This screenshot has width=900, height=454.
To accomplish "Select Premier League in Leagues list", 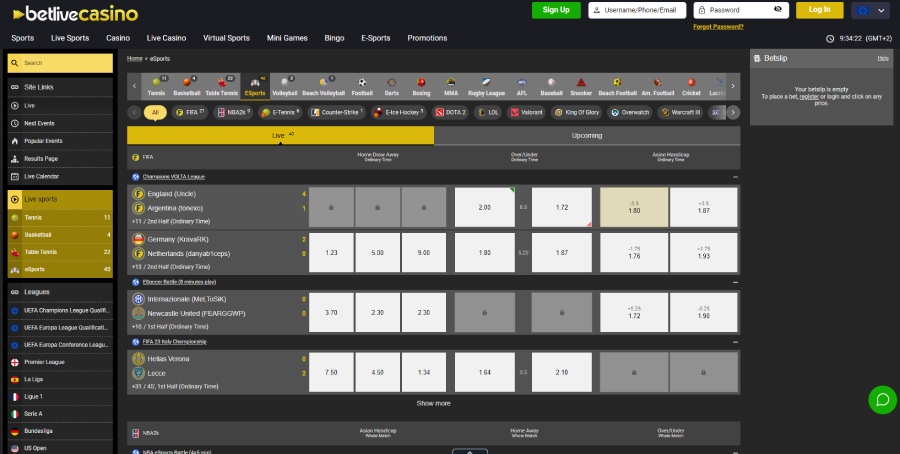I will pos(60,362).
